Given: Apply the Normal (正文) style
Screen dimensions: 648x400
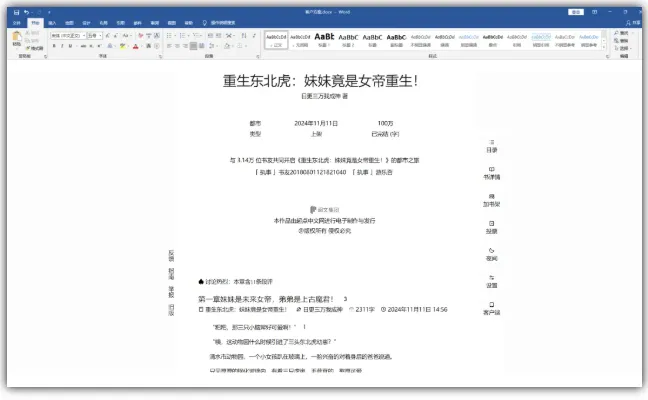Looking at the screenshot, I should click(276, 40).
